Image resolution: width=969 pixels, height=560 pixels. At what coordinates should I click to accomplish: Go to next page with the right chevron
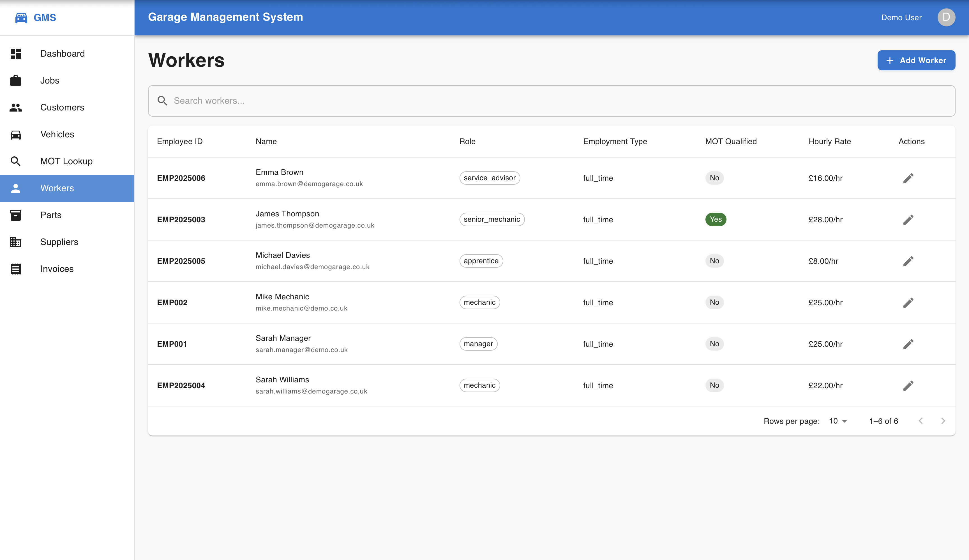click(x=943, y=420)
